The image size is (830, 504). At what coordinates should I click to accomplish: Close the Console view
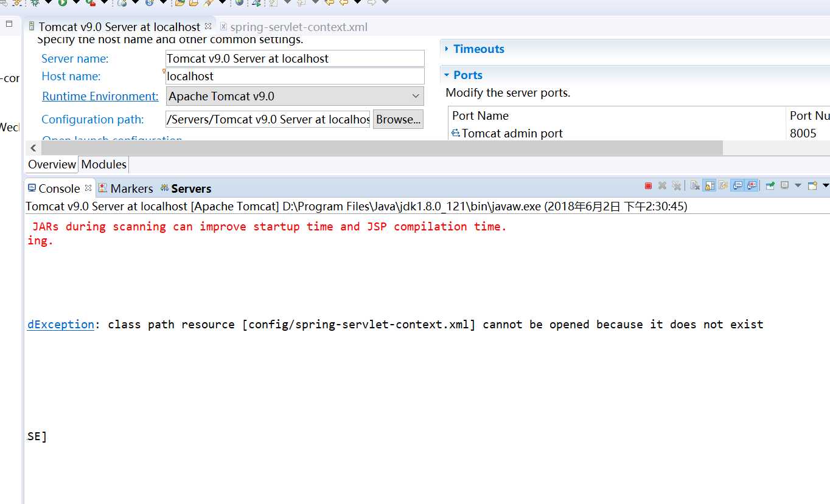(88, 188)
